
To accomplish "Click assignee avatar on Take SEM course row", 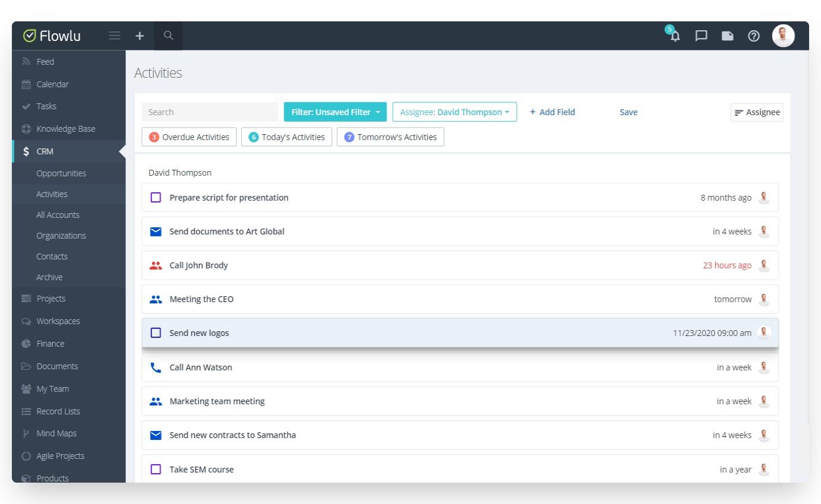I will 765,470.
